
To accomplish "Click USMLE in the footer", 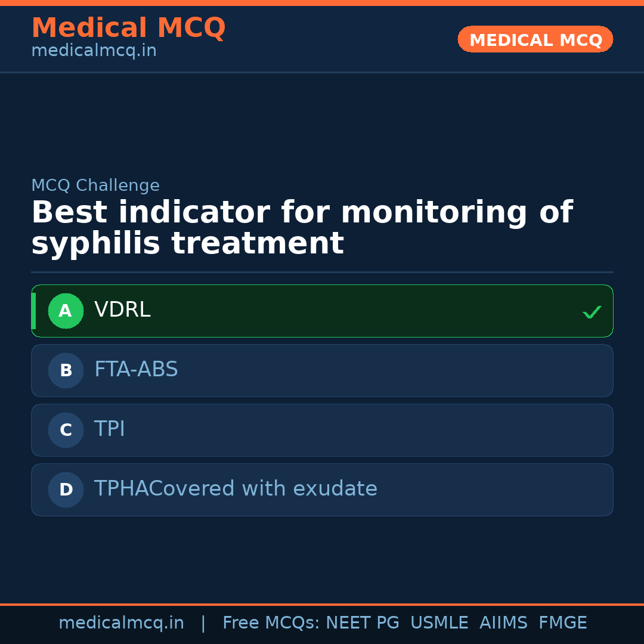I will pyautogui.click(x=439, y=623).
